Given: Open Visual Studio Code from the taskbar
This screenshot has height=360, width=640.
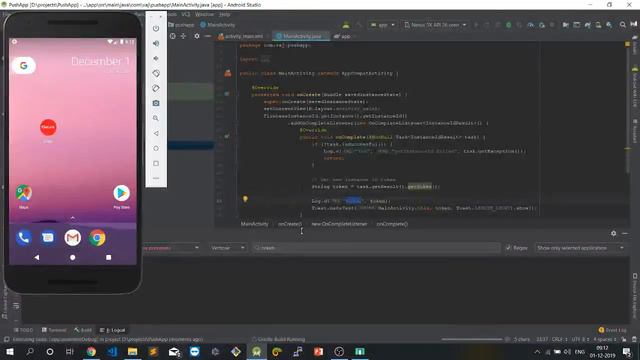Looking at the screenshot, I should [112, 351].
